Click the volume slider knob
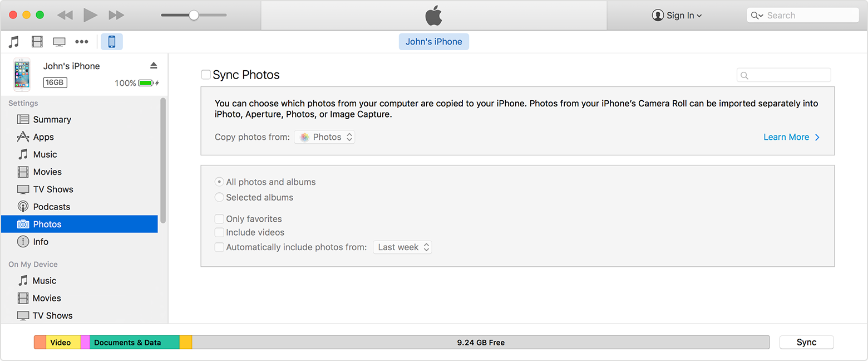The height and width of the screenshot is (361, 868). (x=194, y=15)
